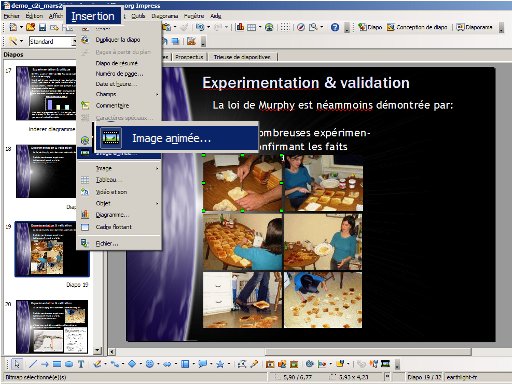Open Help with the blue question mark icon

pyautogui.click(x=335, y=27)
